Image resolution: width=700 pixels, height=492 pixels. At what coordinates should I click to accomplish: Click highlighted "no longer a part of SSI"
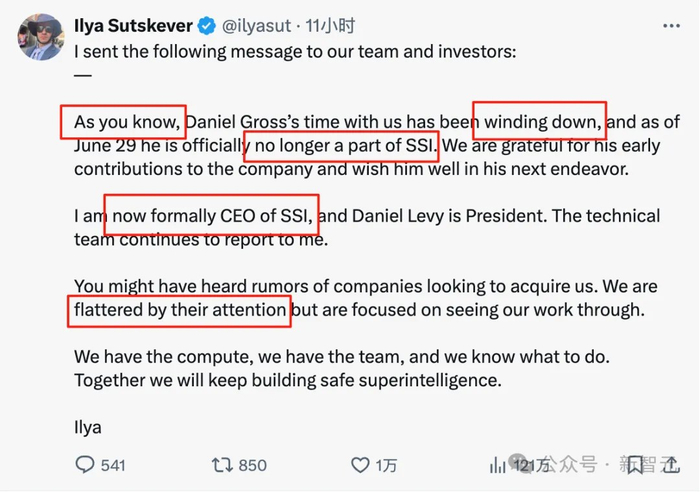pos(341,147)
